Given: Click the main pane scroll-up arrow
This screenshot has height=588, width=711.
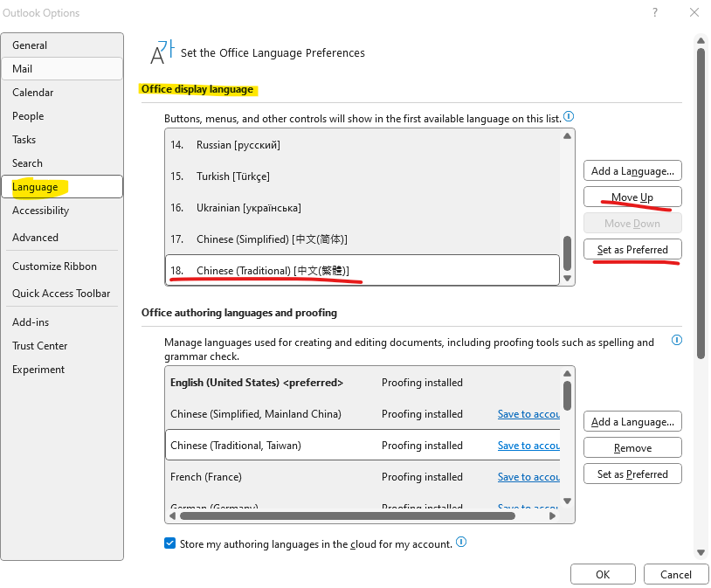Looking at the screenshot, I should click(701, 41).
